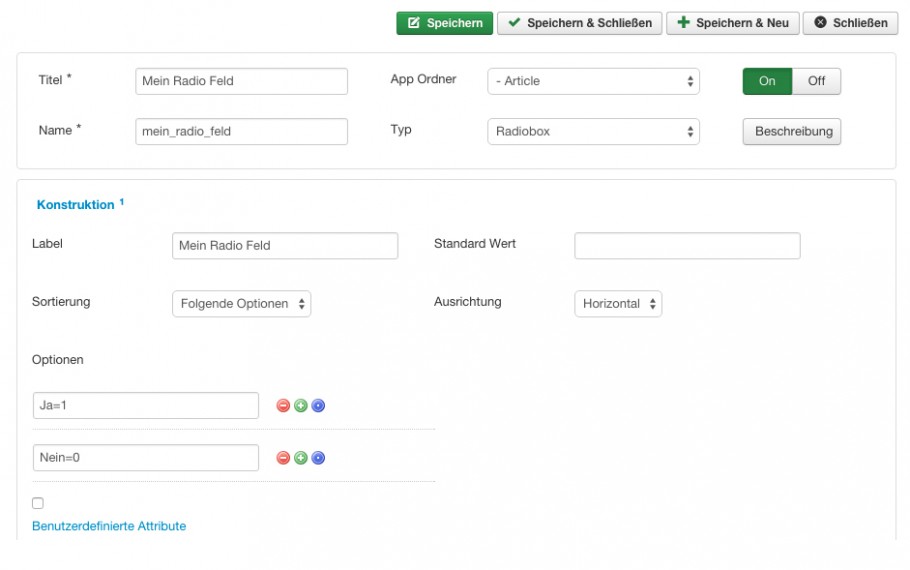Viewport: 910px width, 570px height.
Task: Open the Beschreibung button
Action: coord(792,132)
